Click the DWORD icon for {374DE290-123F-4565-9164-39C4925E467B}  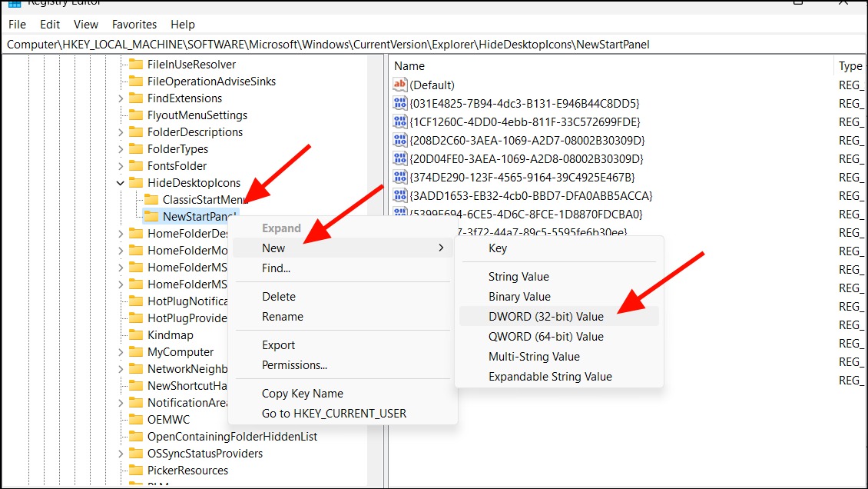tap(399, 177)
